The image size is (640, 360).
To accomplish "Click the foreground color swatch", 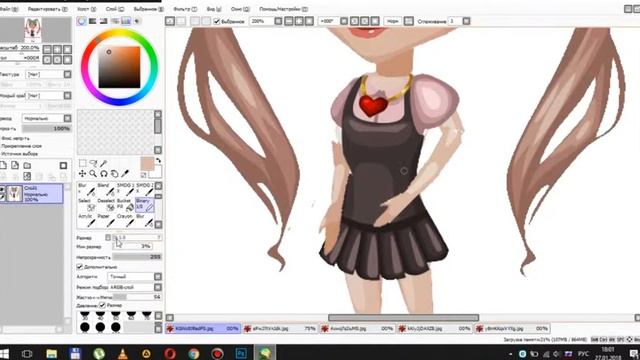I will point(147,164).
